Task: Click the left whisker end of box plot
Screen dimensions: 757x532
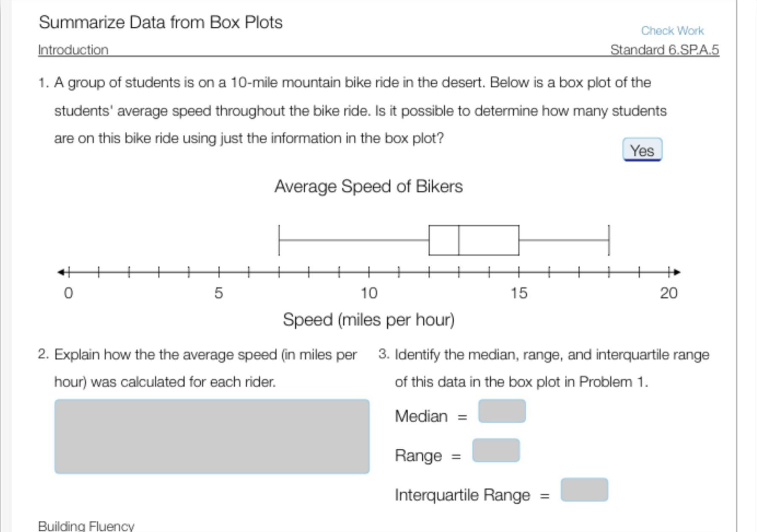Action: point(279,240)
